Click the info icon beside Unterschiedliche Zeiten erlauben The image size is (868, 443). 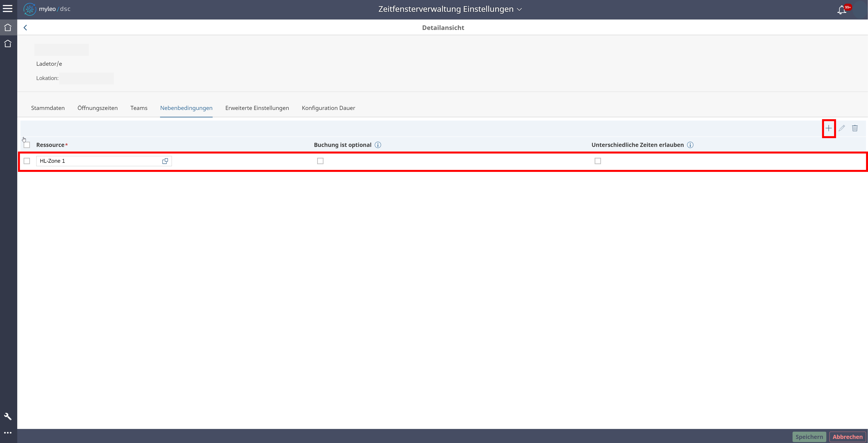[x=690, y=145]
